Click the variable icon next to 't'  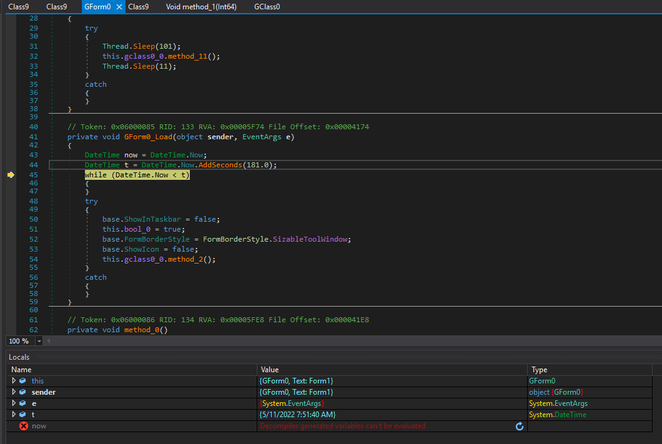point(24,414)
